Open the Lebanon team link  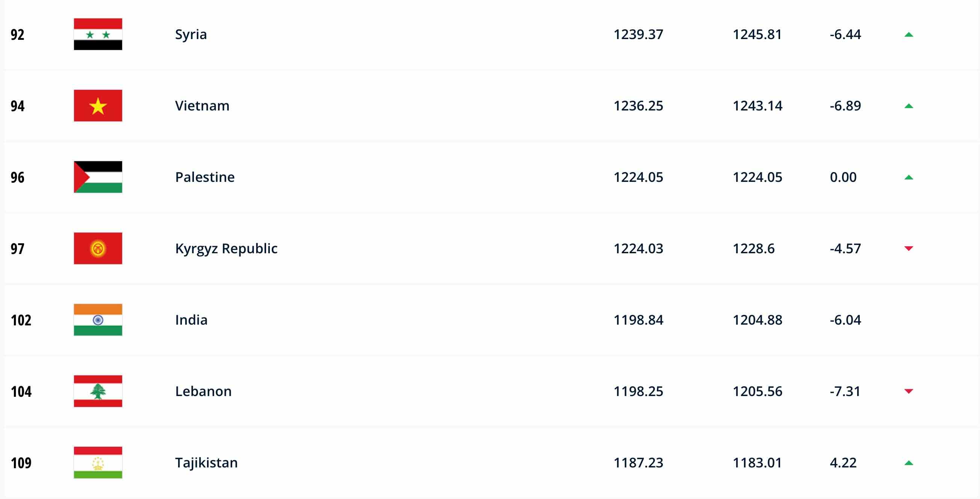[203, 391]
